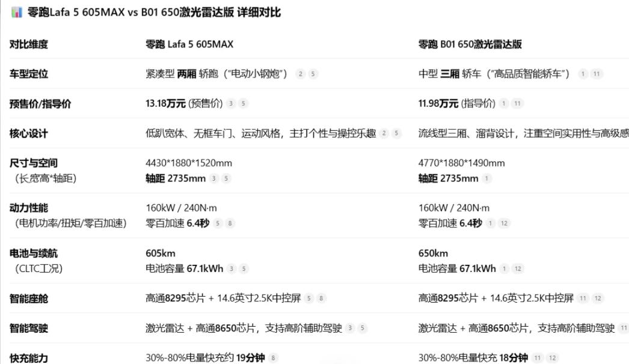
Task: Select the "核心设计" row label
Action: (x=29, y=133)
